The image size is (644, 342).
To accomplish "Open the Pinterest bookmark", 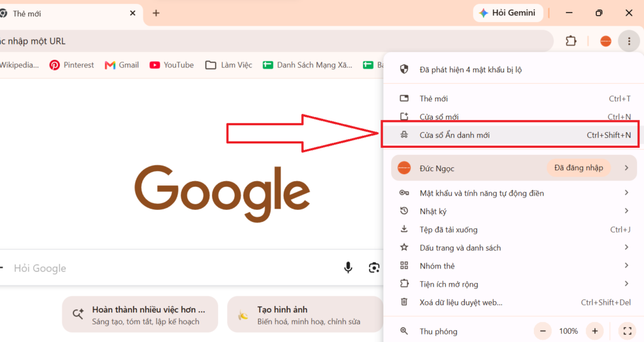I will 72,65.
